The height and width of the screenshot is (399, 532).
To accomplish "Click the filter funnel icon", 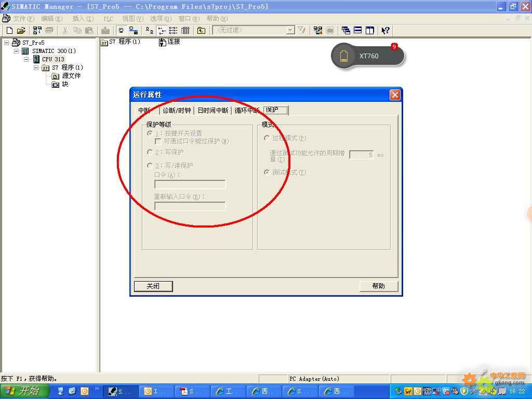I will point(302,31).
